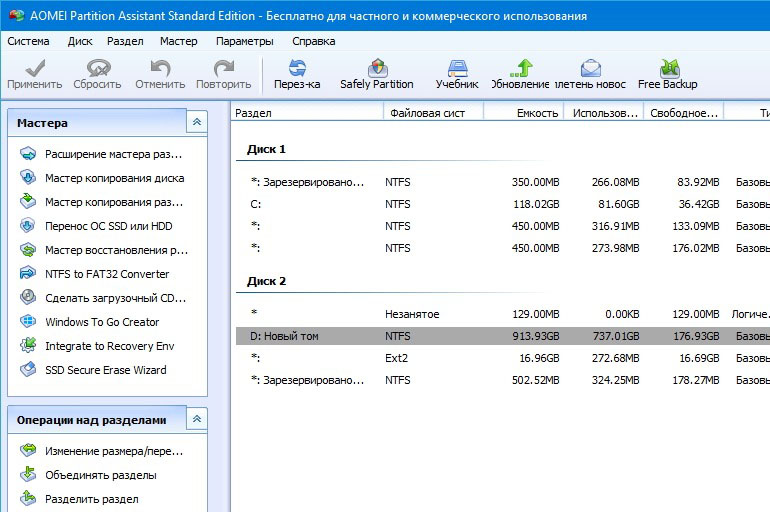770x512 pixels.
Task: Click the Windows To Go Creator icon
Action: point(28,321)
